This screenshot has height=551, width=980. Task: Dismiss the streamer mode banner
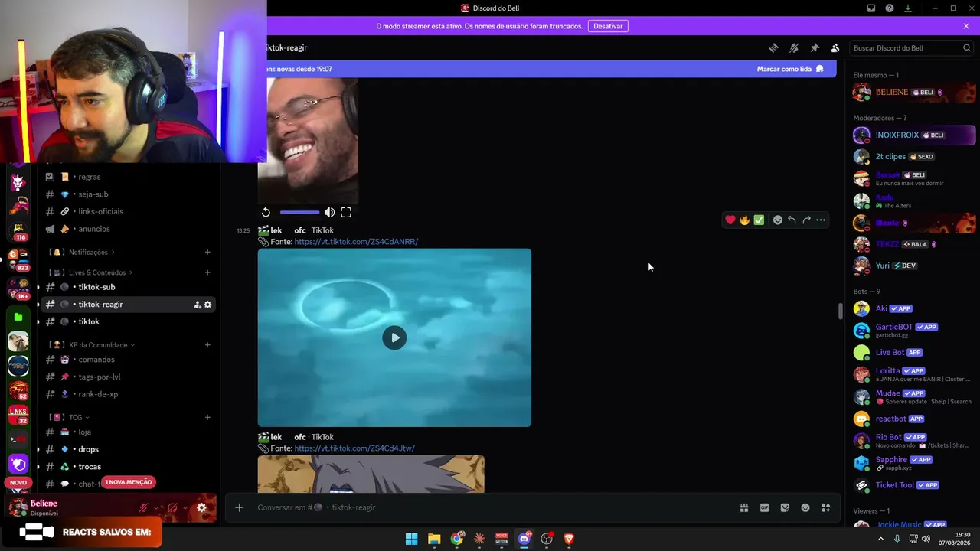(x=966, y=26)
